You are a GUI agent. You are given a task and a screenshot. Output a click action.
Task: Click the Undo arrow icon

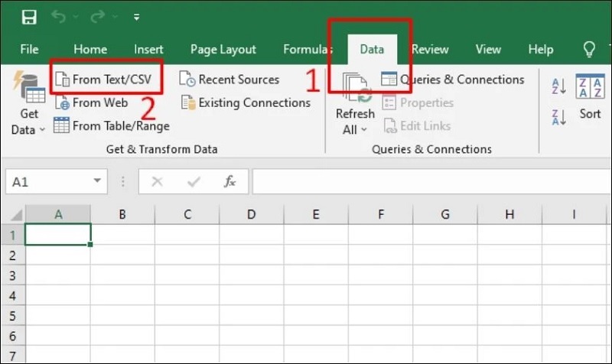click(58, 17)
